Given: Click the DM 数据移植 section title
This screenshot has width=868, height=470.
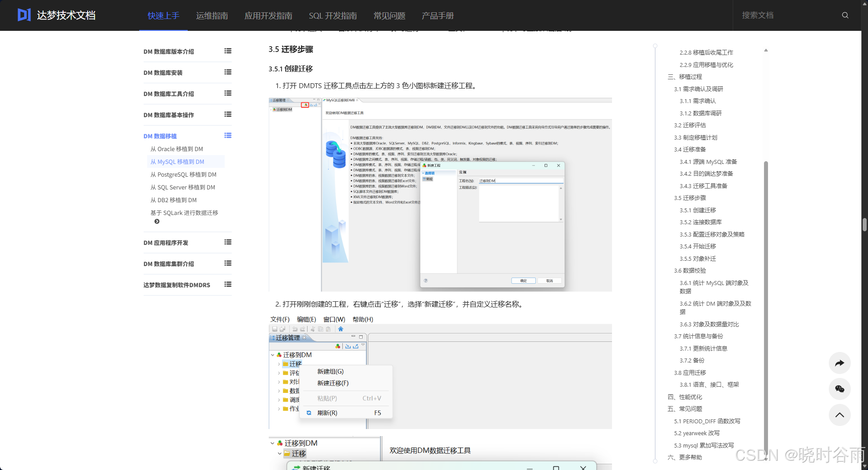Looking at the screenshot, I should [160, 137].
